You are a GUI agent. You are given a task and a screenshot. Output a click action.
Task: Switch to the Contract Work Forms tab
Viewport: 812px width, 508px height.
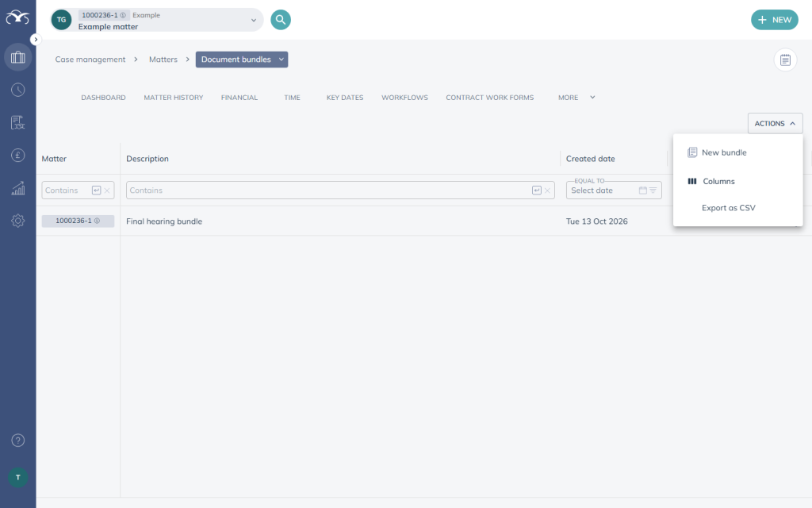click(x=490, y=98)
